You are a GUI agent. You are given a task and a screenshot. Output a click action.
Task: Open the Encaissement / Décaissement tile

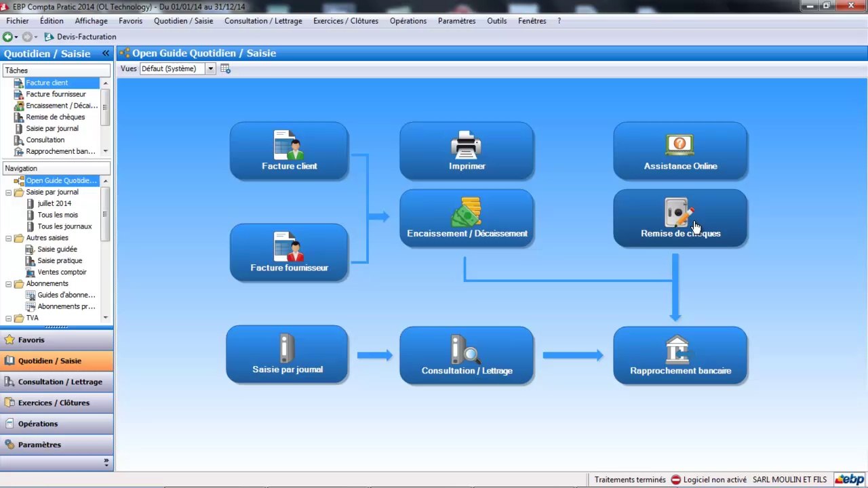point(467,218)
